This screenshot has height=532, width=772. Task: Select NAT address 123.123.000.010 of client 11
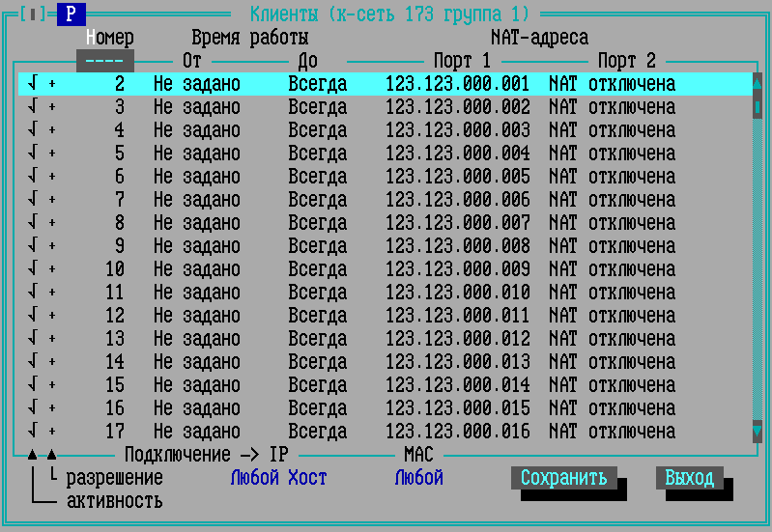[457, 293]
